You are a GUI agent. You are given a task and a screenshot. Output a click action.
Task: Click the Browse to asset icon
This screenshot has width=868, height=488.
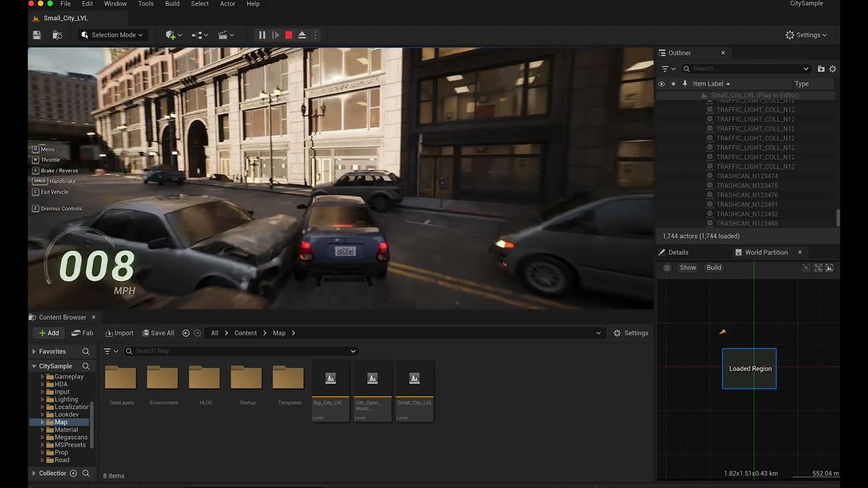click(58, 35)
